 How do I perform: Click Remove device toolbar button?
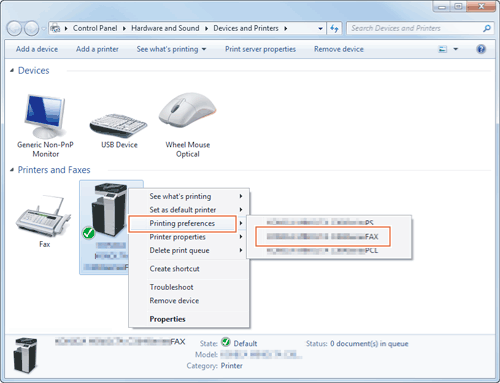[x=339, y=49]
